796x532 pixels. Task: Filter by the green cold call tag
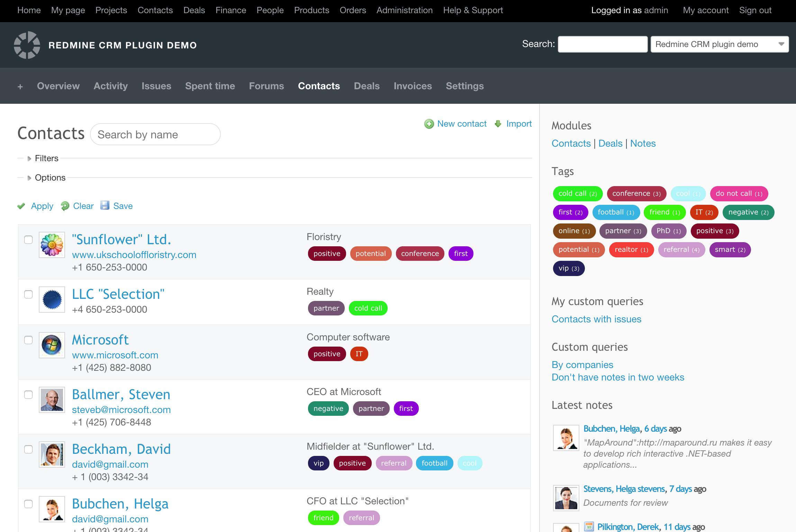(577, 194)
